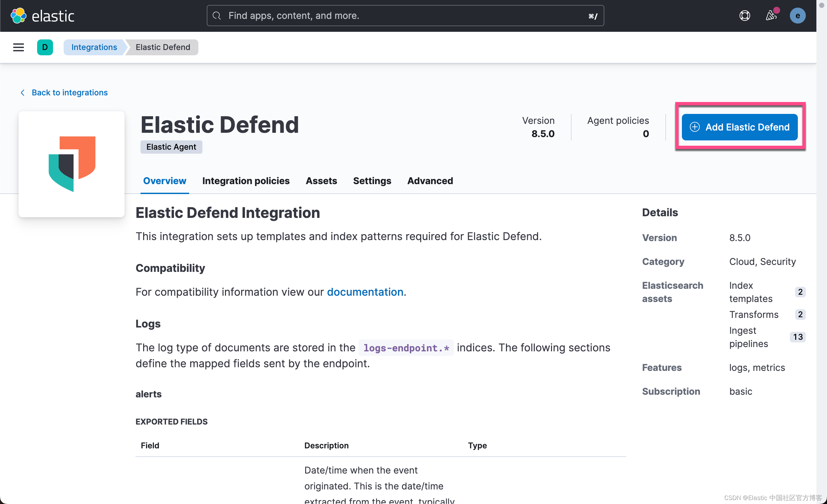
Task: Click the alerts subheading
Action: coord(148,394)
